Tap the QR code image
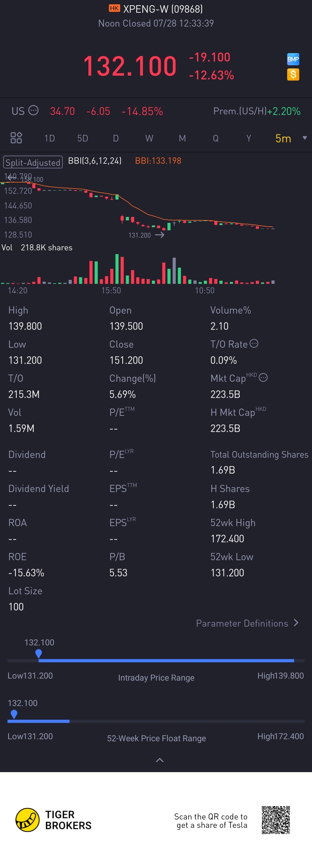The image size is (312, 868). coord(276,820)
